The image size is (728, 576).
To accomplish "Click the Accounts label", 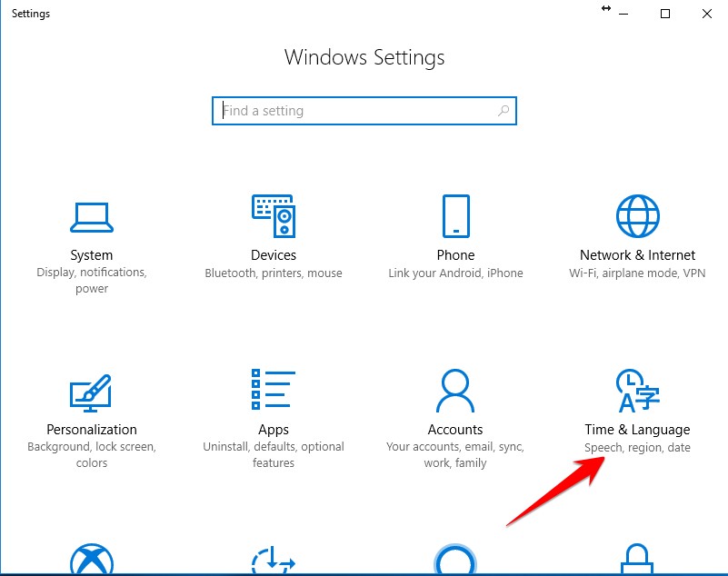I will (455, 430).
